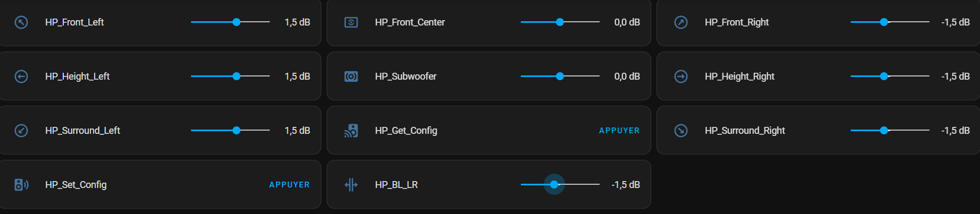980x214 pixels.
Task: Click the HP_Subwoofer speaker icon
Action: click(x=351, y=76)
